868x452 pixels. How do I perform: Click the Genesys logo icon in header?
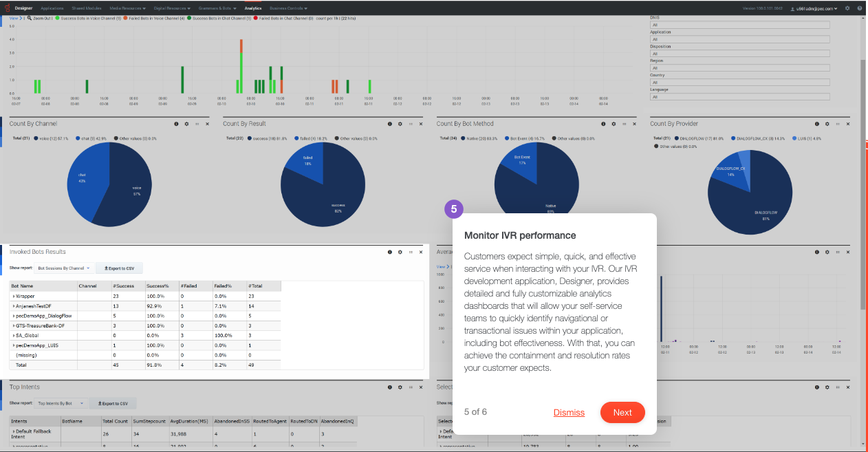6,8
